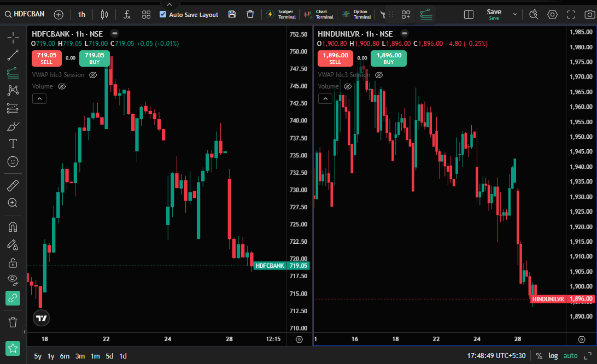This screenshot has width=597, height=364.
Task: Collapse the HDFCBANK indicator legend
Action: pos(39,99)
